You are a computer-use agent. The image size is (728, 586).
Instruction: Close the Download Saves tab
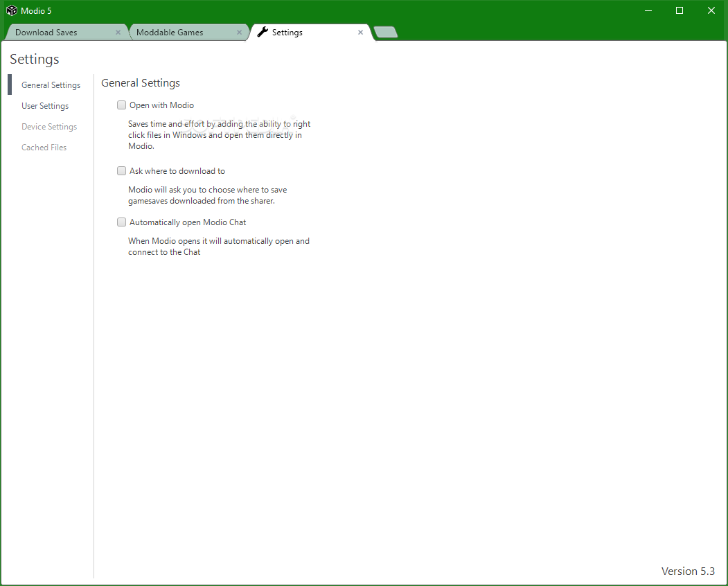click(x=118, y=32)
